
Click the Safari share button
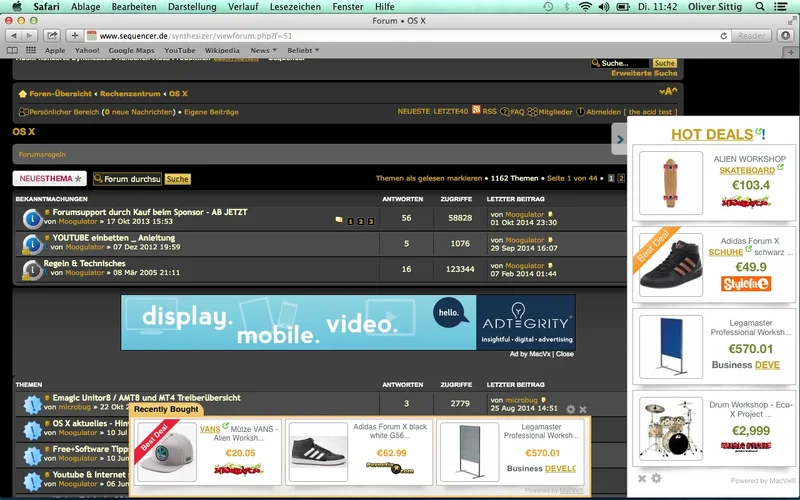click(x=52, y=36)
